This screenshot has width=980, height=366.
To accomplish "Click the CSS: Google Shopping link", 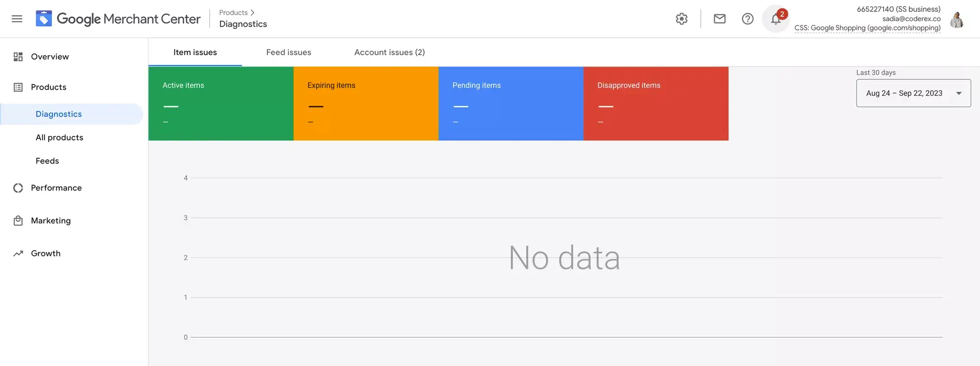I will [x=867, y=28].
